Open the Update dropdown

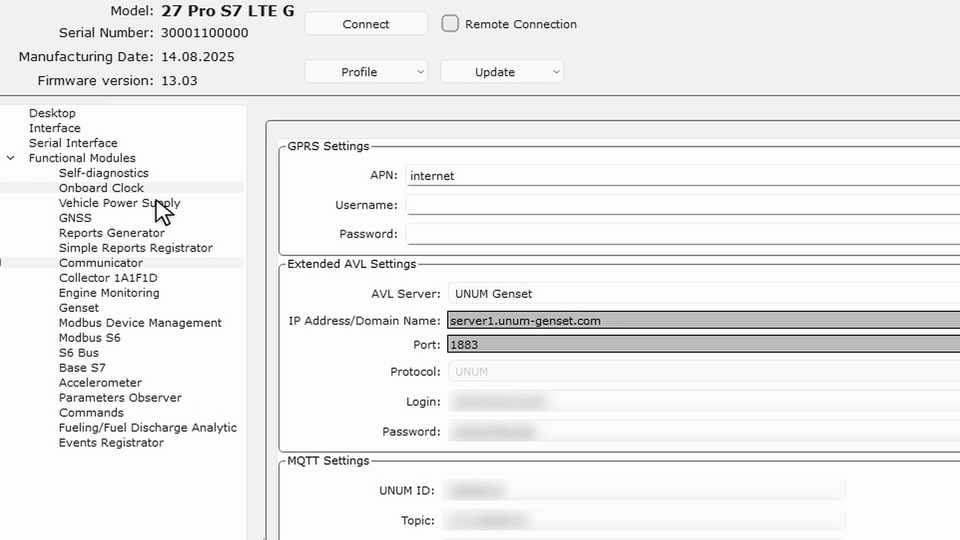pyautogui.click(x=501, y=72)
